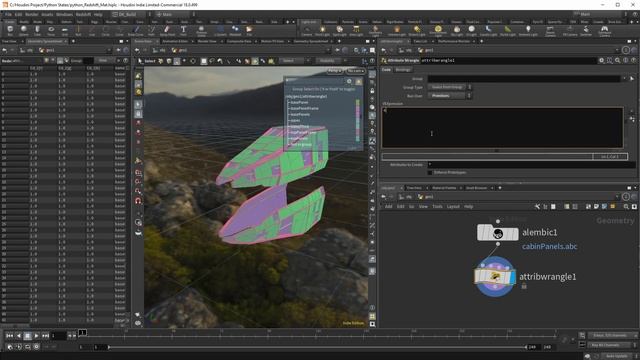Open Group Type dropdown

(x=449, y=87)
